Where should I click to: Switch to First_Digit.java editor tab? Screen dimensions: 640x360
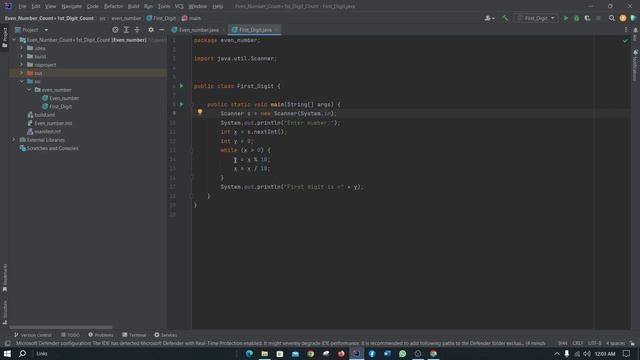pyautogui.click(x=254, y=30)
